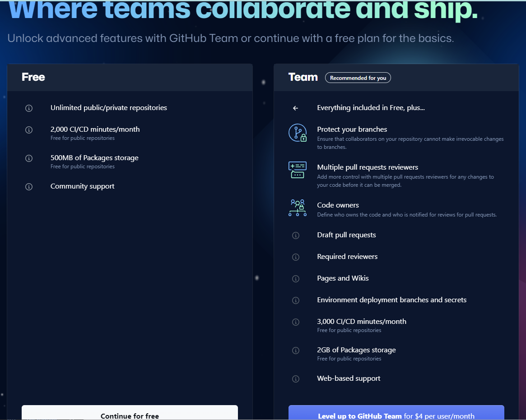Click the Protect your branches lock icon
Screen dimensions: 526x420
(298, 133)
